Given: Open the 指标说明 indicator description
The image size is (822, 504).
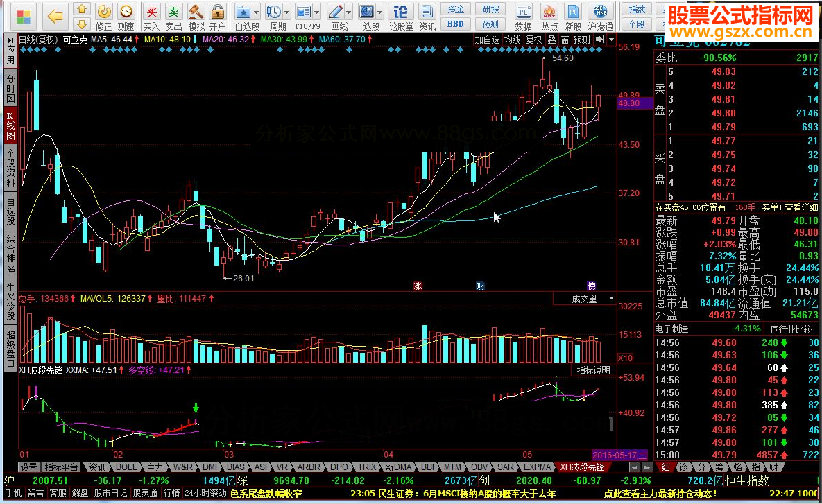Looking at the screenshot, I should (x=593, y=370).
